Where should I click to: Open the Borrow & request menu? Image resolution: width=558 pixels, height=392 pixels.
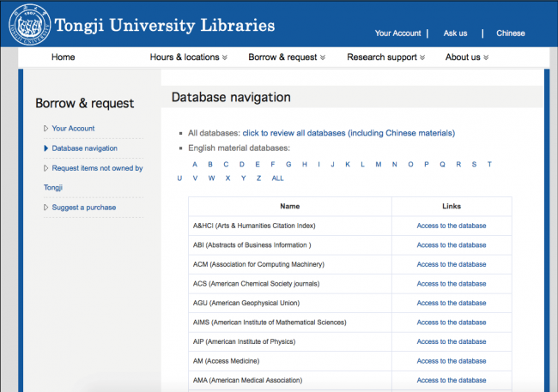(282, 57)
